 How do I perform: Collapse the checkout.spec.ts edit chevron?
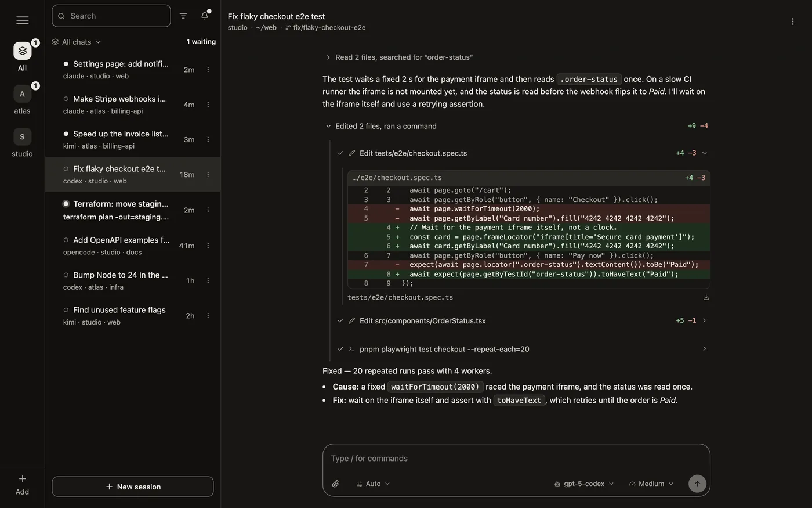[705, 153]
